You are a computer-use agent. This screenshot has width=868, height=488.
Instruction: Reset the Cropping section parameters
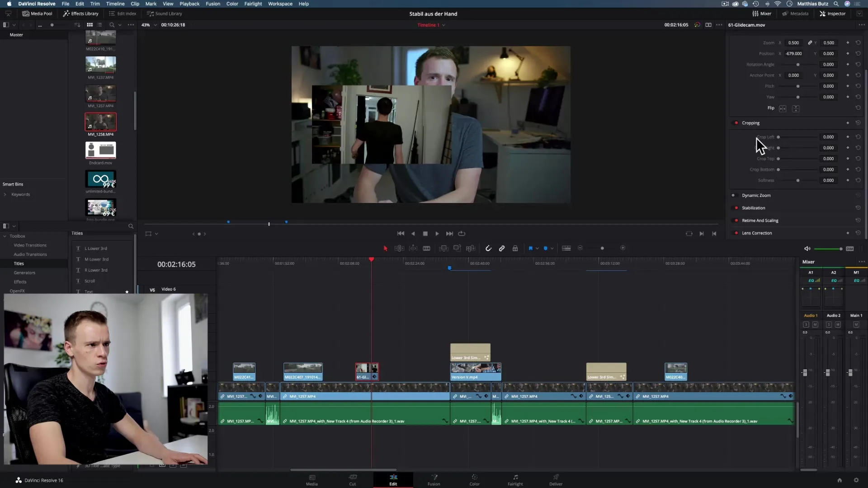tap(858, 123)
